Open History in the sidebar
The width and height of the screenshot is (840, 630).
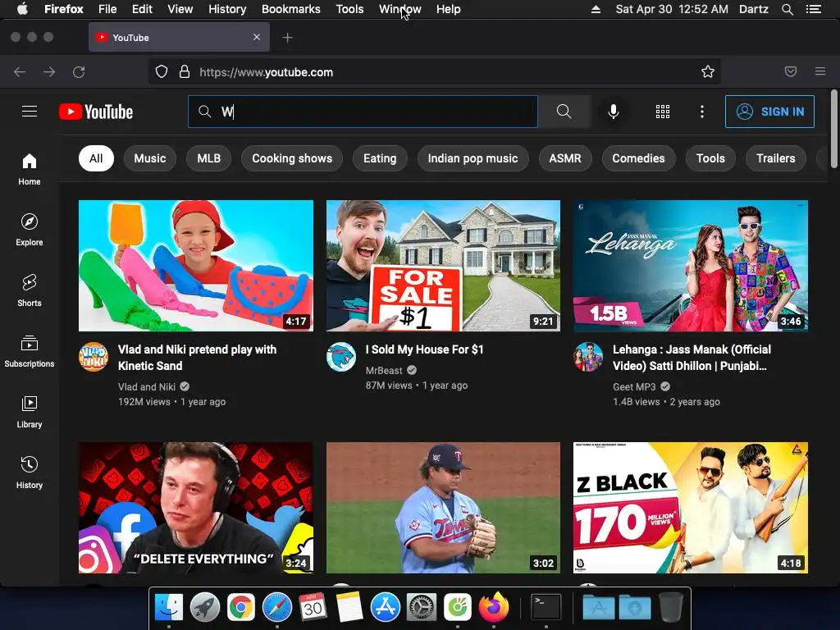pyautogui.click(x=30, y=472)
